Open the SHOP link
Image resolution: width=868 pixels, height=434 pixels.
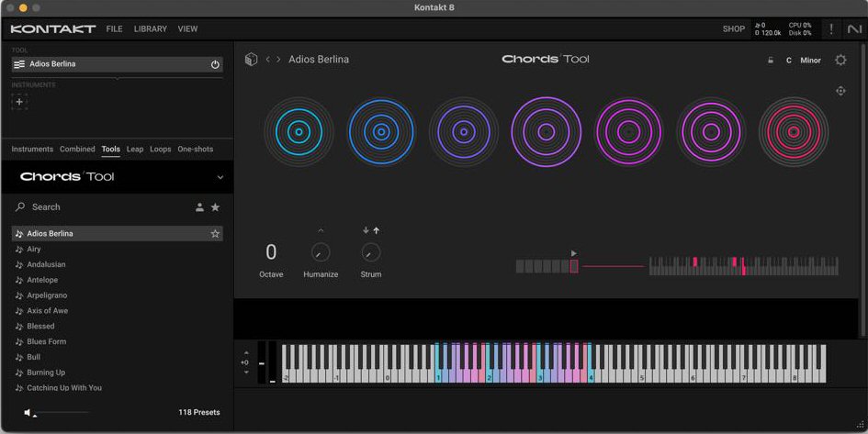coord(734,28)
